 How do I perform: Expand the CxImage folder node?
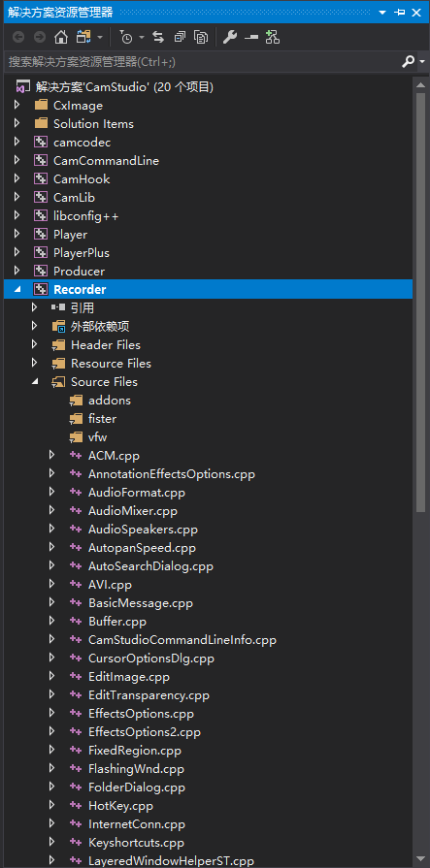[x=17, y=105]
